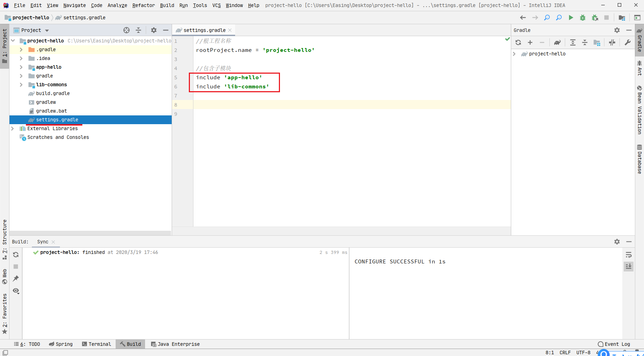This screenshot has height=356, width=644.
Task: Select build.gradle in project tree
Action: point(53,93)
